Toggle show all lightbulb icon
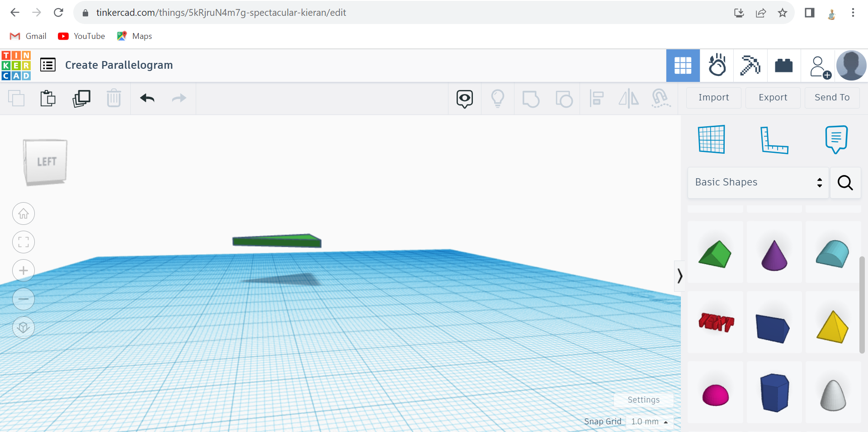Image resolution: width=868 pixels, height=432 pixels. coord(498,98)
